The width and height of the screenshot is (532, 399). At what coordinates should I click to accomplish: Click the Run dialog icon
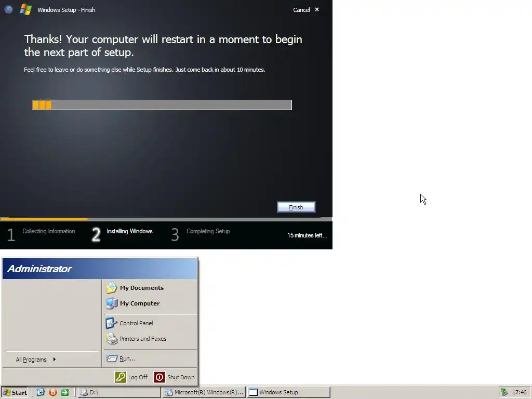(111, 358)
